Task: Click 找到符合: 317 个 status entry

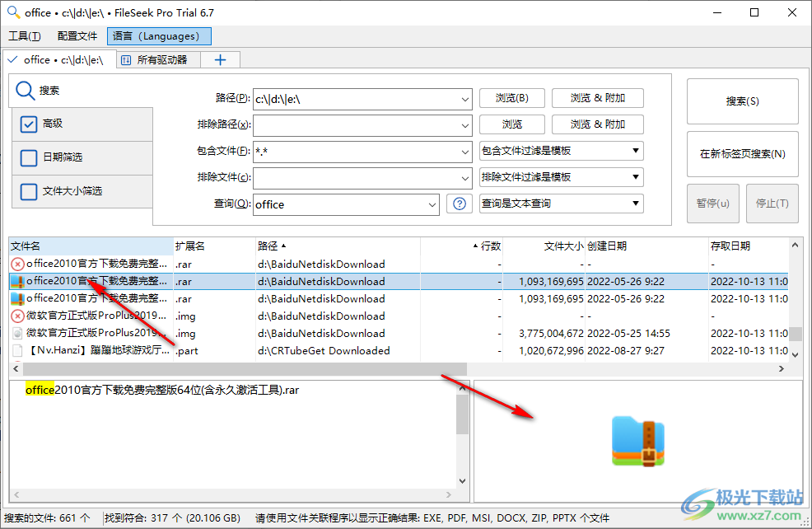Action: coord(172,517)
